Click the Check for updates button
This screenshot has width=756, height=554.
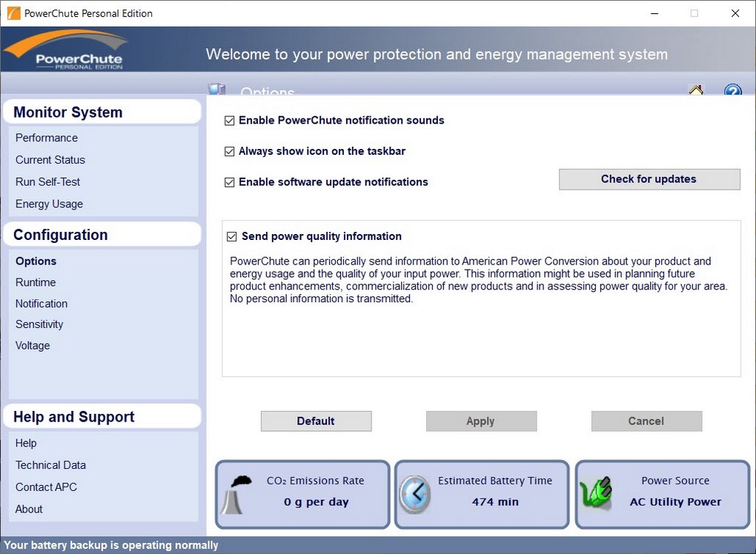coord(649,179)
